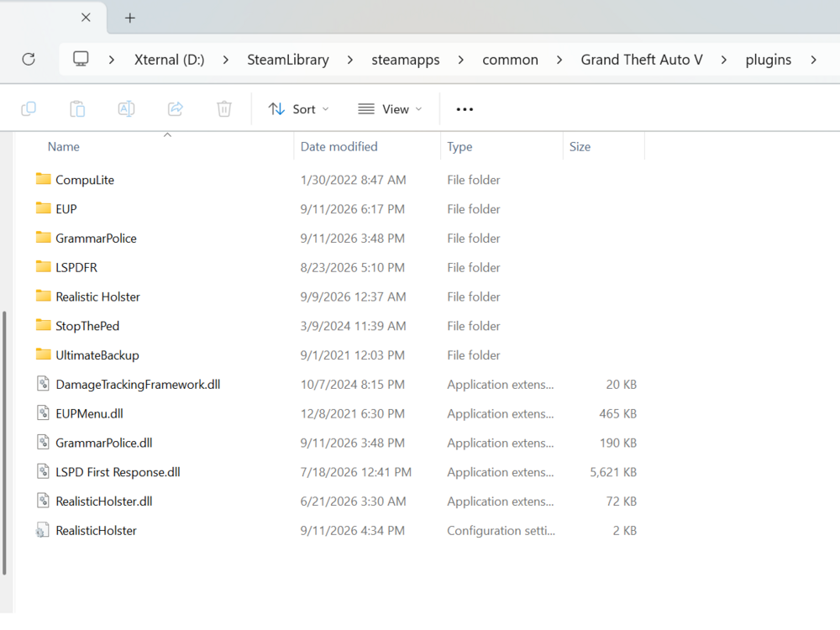Viewport: 840px width, 630px height.
Task: Click the RealisticHolster.dll file icon
Action: tap(44, 501)
